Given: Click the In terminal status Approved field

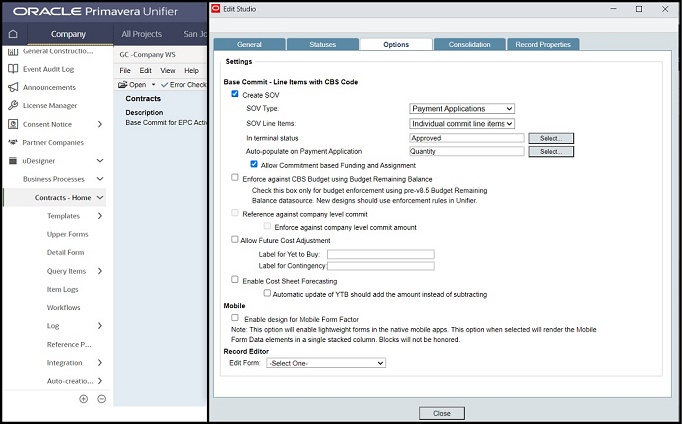Looking at the screenshot, I should pyautogui.click(x=467, y=138).
